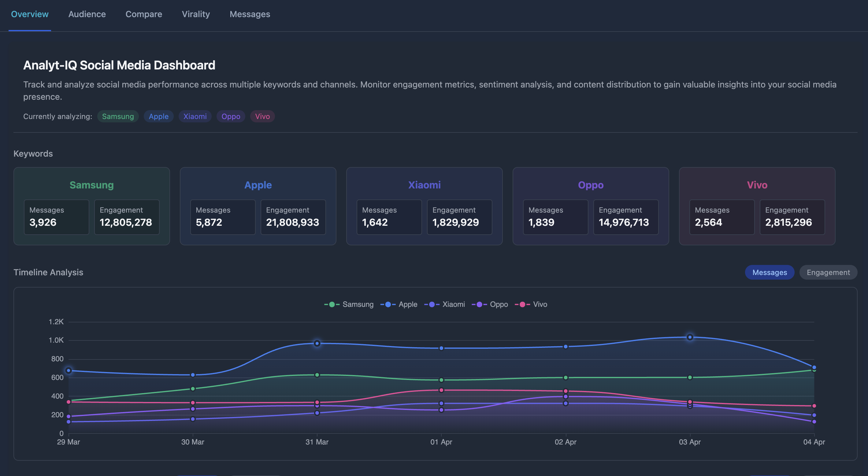
Task: Open the Audience tab
Action: click(x=87, y=14)
